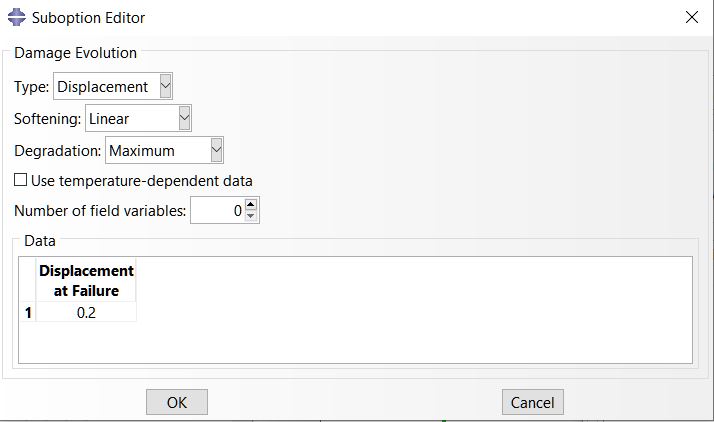This screenshot has width=714, height=422.
Task: Click the Number of field variables label
Action: click(100, 211)
